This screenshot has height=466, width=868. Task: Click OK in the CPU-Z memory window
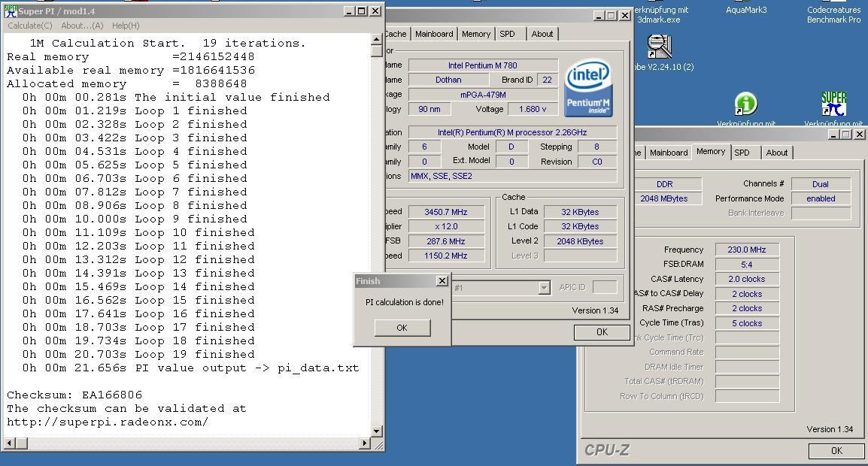tap(836, 451)
